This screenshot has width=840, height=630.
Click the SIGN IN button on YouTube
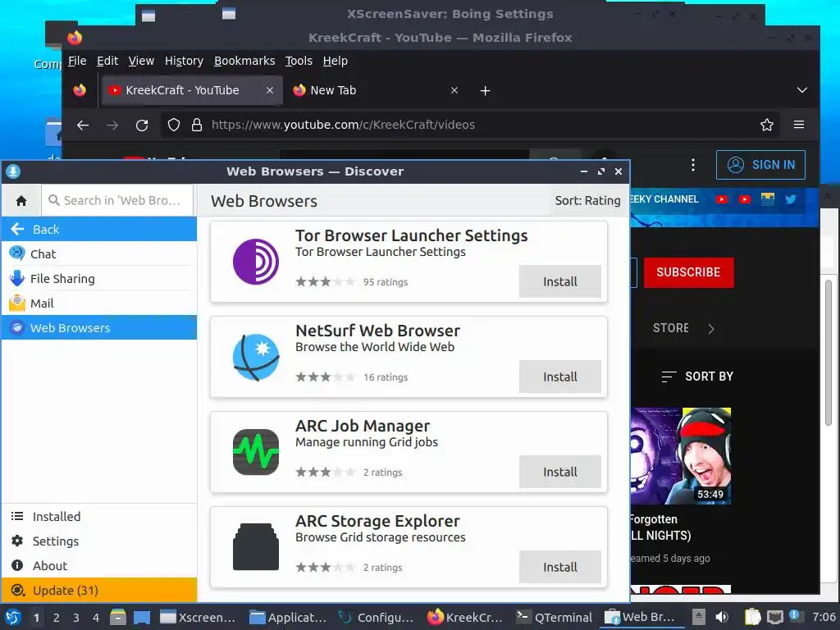point(760,164)
